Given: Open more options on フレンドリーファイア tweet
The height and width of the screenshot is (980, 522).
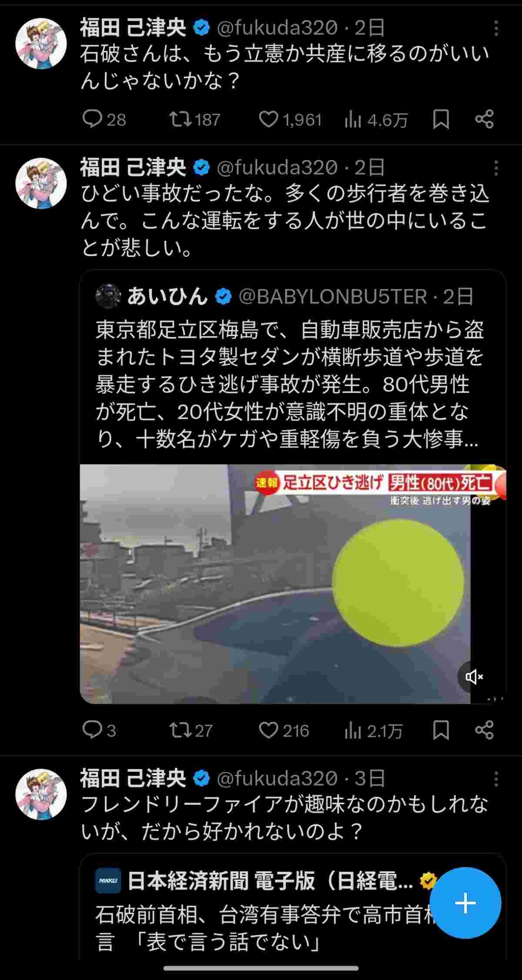Looking at the screenshot, I should point(496,779).
